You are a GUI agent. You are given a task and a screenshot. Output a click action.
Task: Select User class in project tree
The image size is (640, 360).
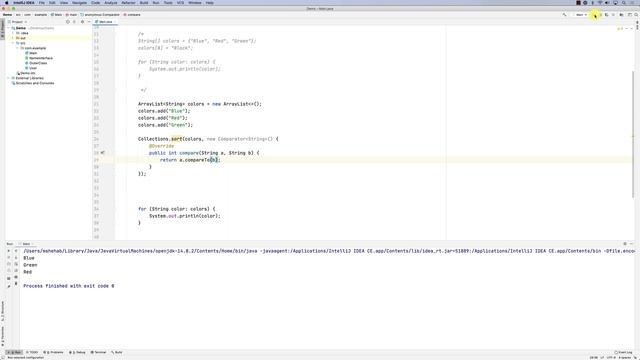point(31,68)
